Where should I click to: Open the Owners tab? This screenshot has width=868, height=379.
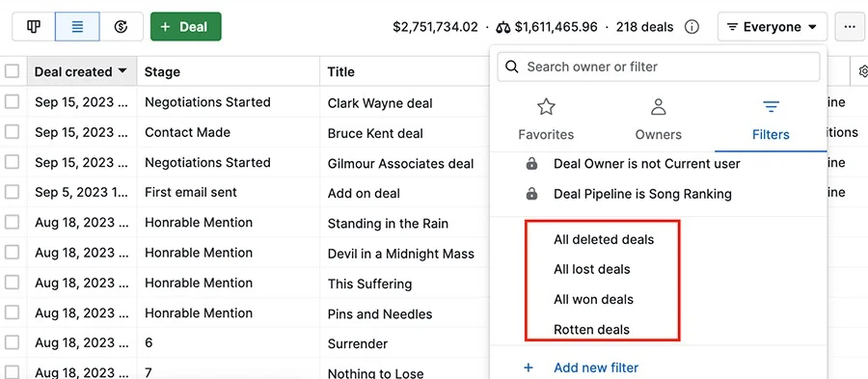[x=658, y=120]
